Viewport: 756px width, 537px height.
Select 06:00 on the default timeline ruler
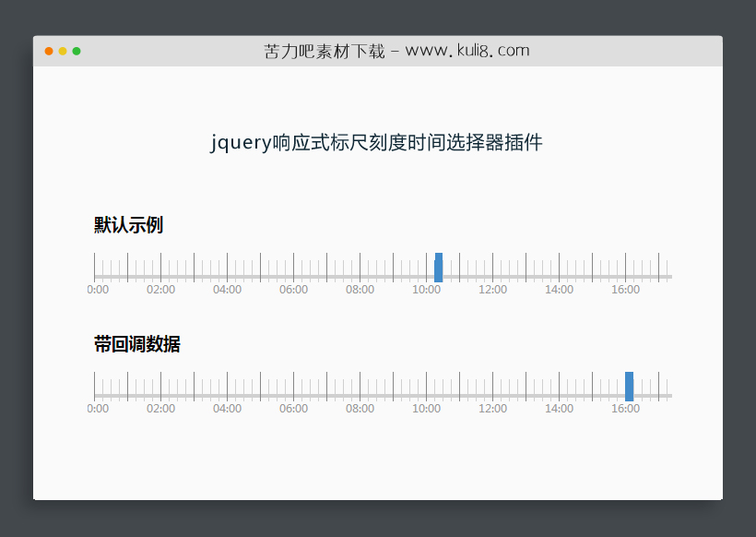point(294,289)
